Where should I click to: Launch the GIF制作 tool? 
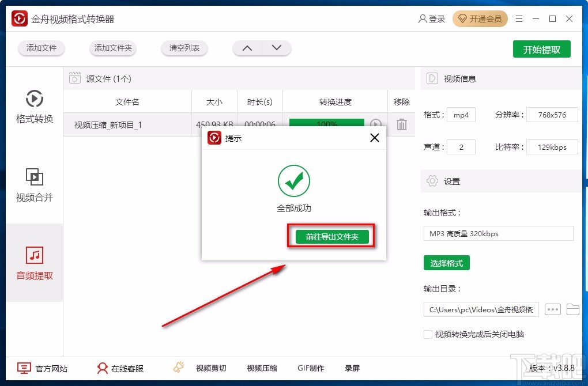point(311,368)
